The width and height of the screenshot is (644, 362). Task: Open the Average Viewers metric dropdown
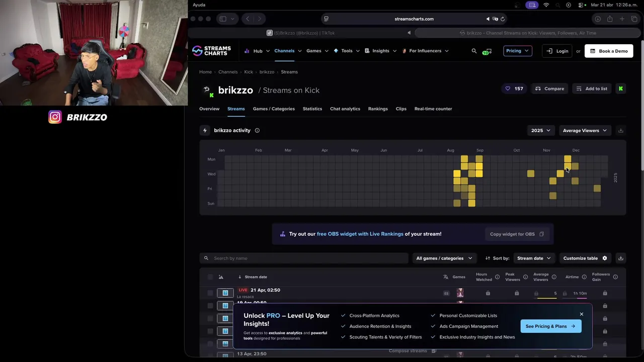coord(585,130)
